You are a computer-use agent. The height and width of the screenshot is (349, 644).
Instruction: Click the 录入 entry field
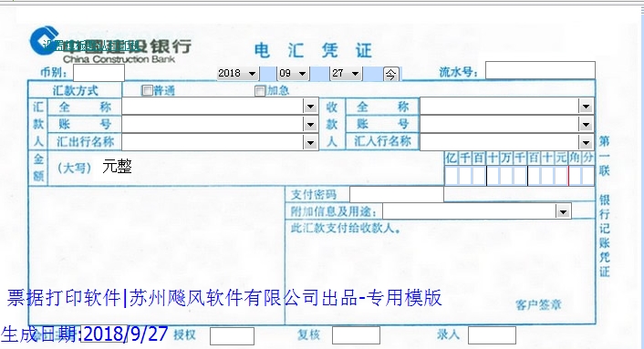pyautogui.click(x=492, y=335)
